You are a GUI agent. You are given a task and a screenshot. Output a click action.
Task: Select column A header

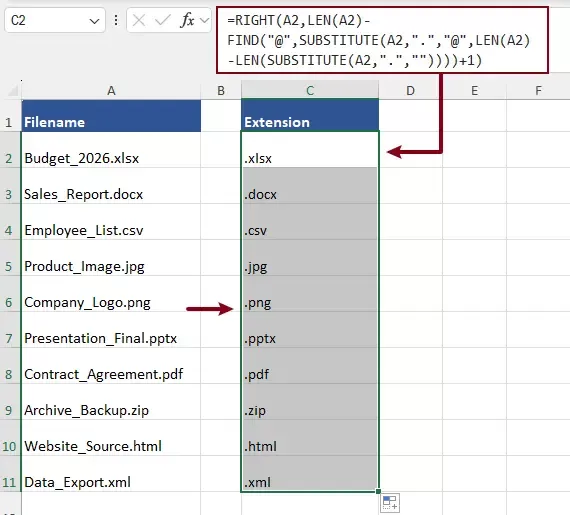[111, 90]
